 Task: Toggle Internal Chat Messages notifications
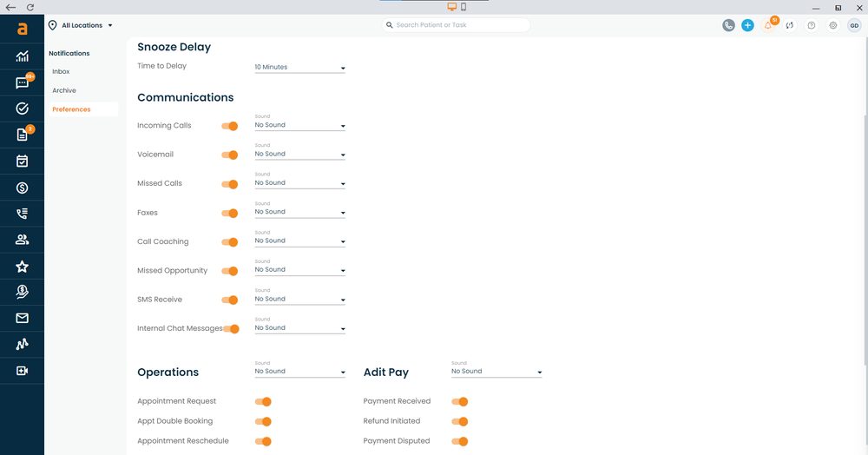[232, 329]
